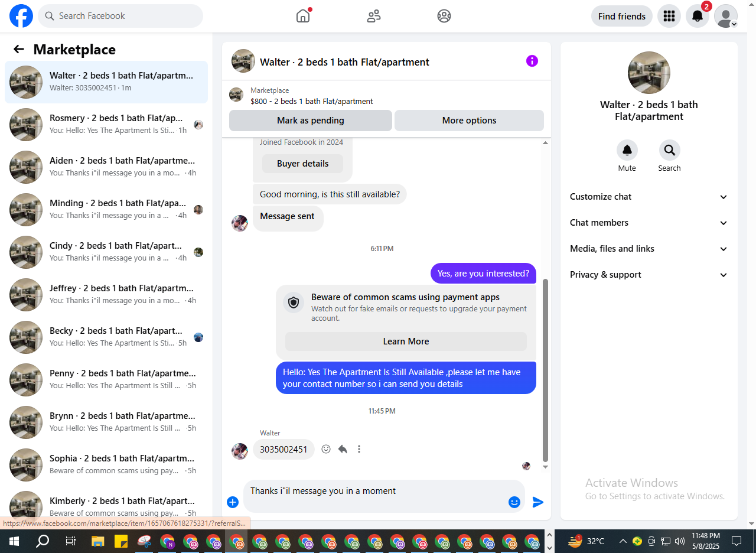
Task: Click the "Good morning, is this still available?" message
Action: [330, 194]
